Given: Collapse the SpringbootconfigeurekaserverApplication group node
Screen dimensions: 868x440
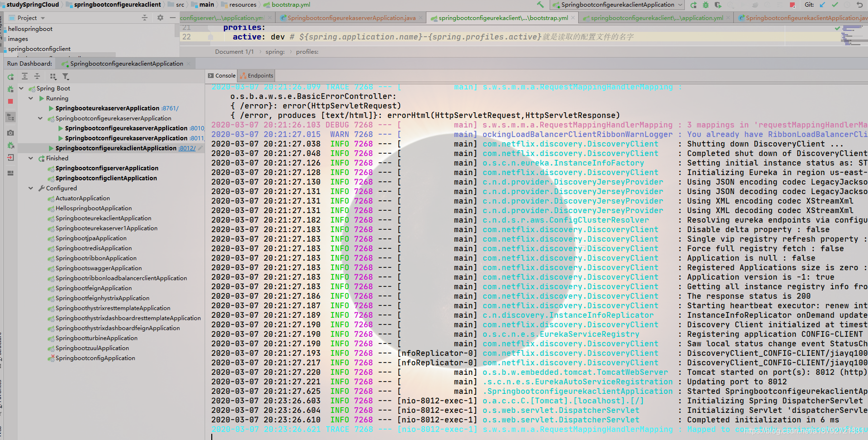Looking at the screenshot, I should (x=40, y=118).
